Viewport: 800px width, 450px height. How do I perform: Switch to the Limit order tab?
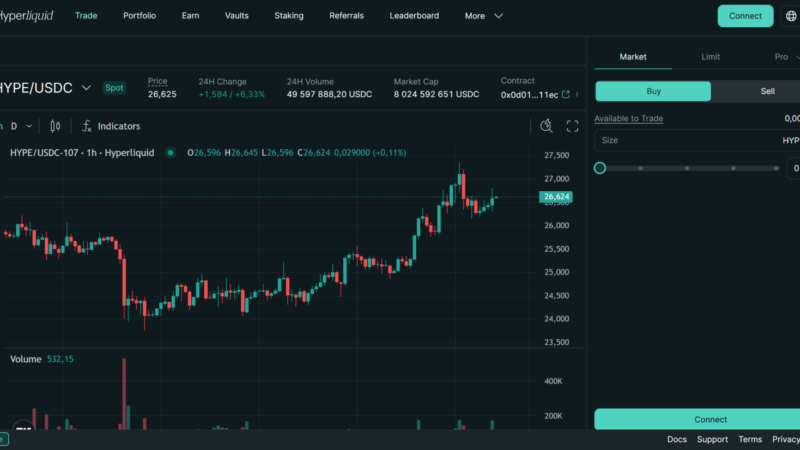pos(710,57)
